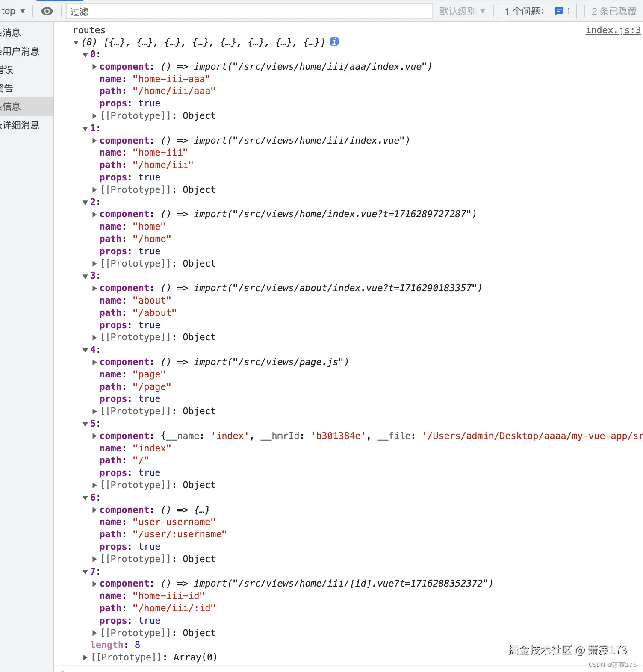Collapse array item 7
643x672 pixels.
(x=85, y=572)
